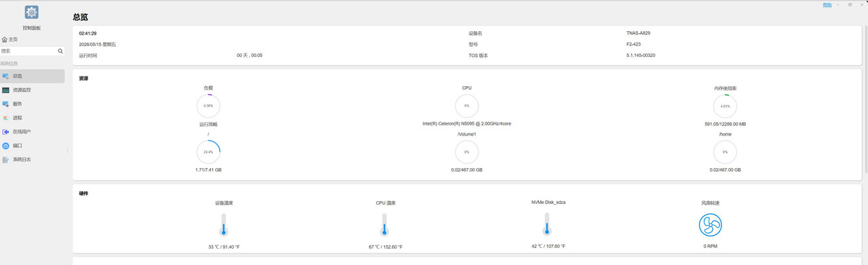Click the CPU 0% usage gauge
868x265 pixels.
pyautogui.click(x=467, y=106)
